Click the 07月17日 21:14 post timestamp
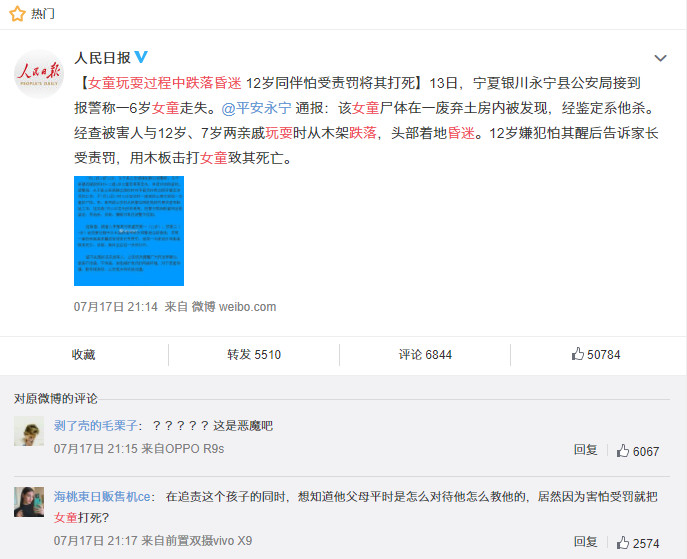This screenshot has width=687, height=559. click(x=116, y=307)
